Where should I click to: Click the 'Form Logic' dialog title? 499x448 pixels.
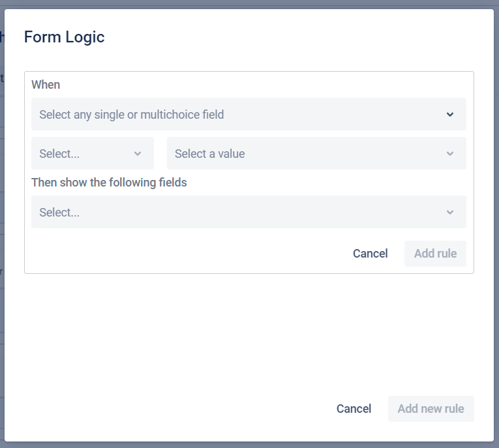(x=64, y=37)
